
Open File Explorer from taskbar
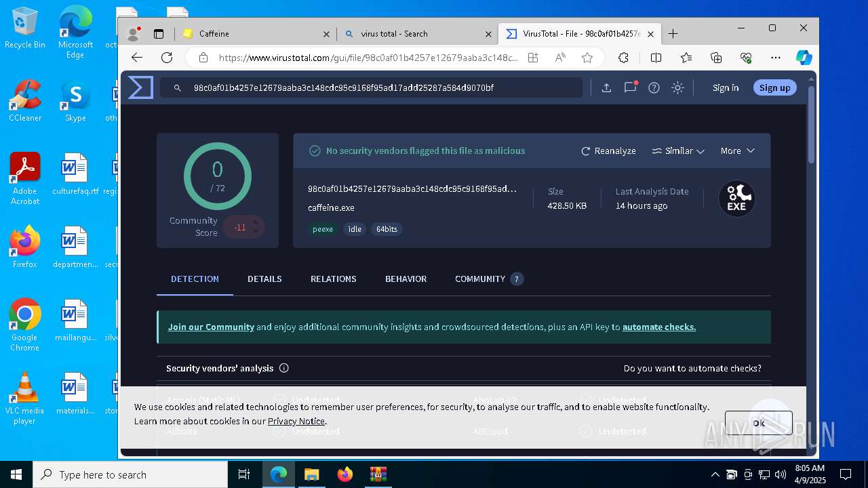[311, 474]
